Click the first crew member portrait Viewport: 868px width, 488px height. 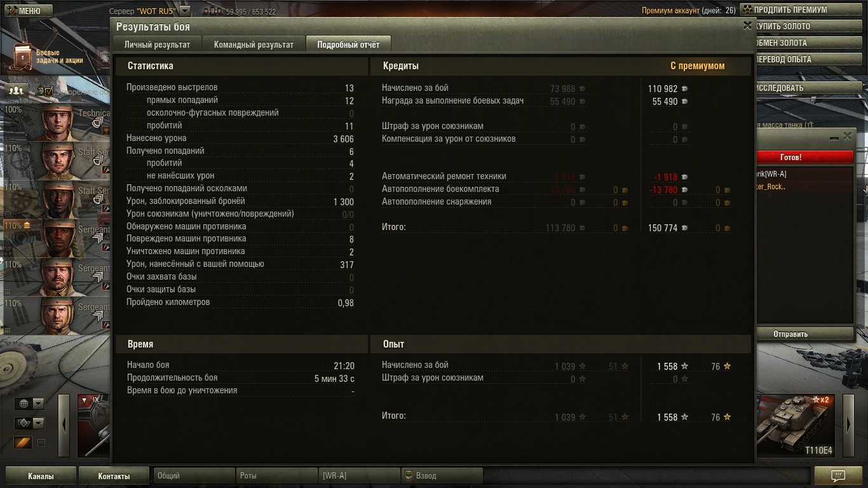coord(57,122)
